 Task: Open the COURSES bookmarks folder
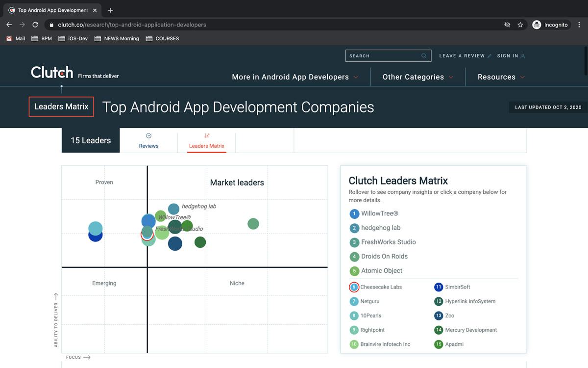pos(162,38)
